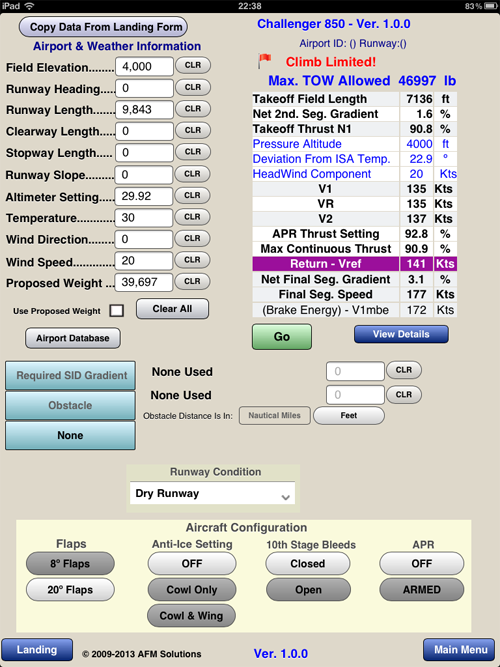Screen dimensions: 500x667
Task: Clear the first None Used field
Action: pos(404,370)
